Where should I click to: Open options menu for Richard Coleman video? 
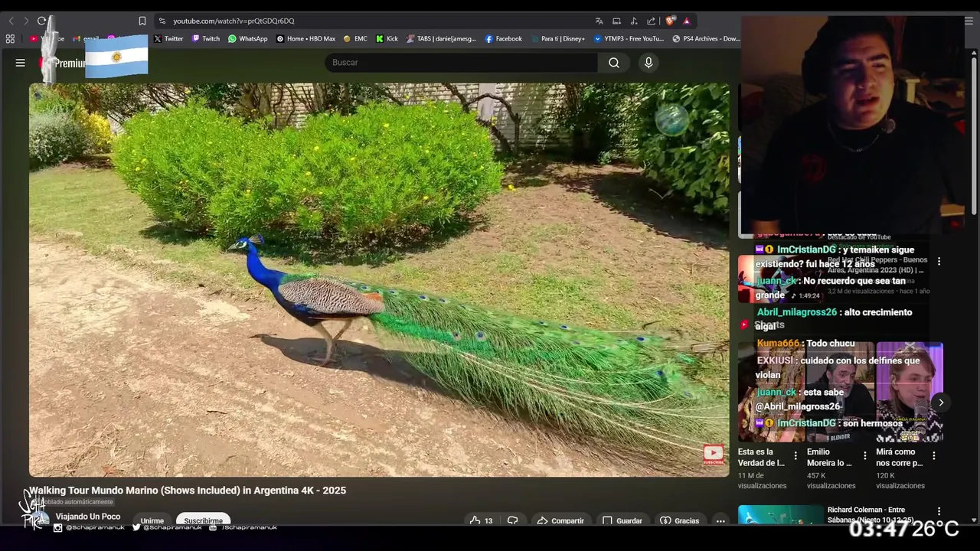(x=939, y=512)
